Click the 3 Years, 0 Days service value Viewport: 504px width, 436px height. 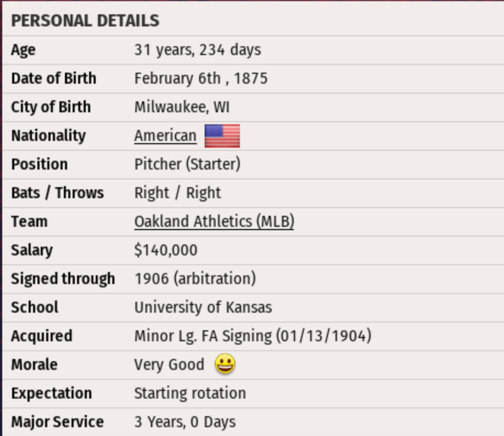(x=185, y=422)
